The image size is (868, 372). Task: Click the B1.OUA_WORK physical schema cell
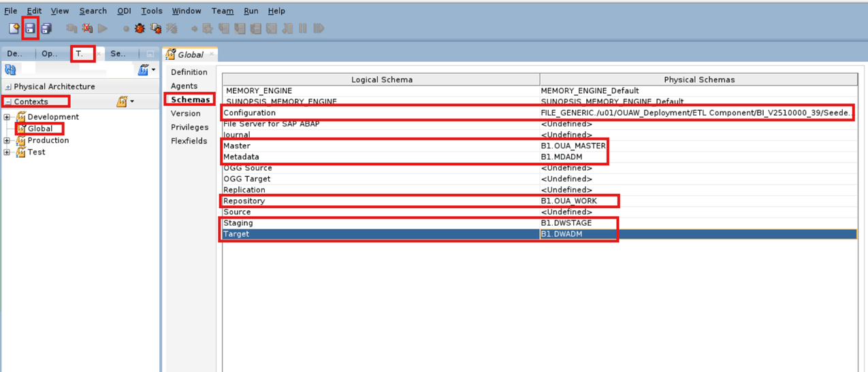click(698, 201)
